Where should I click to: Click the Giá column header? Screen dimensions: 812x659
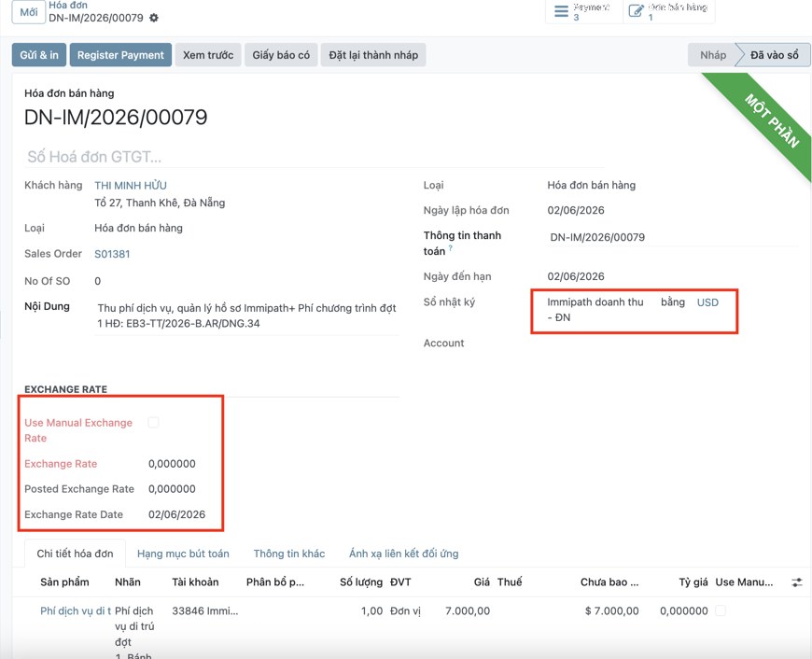(x=482, y=582)
